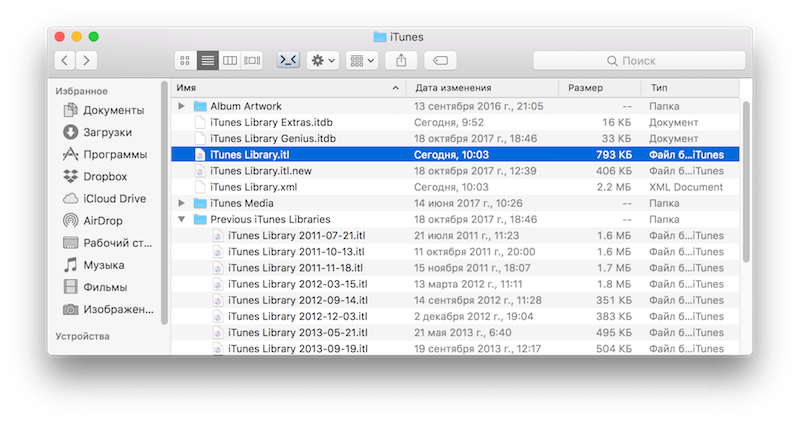
Task: Open Terminal here toolbar icon
Action: click(x=288, y=61)
